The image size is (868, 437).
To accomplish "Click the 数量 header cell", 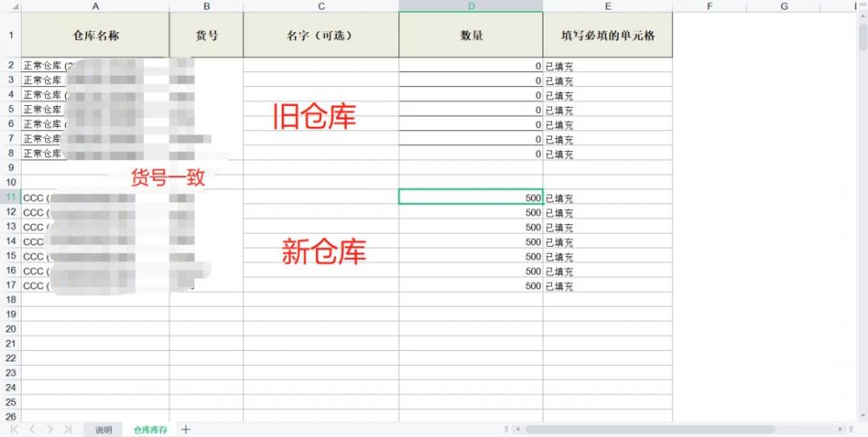I will [x=471, y=35].
